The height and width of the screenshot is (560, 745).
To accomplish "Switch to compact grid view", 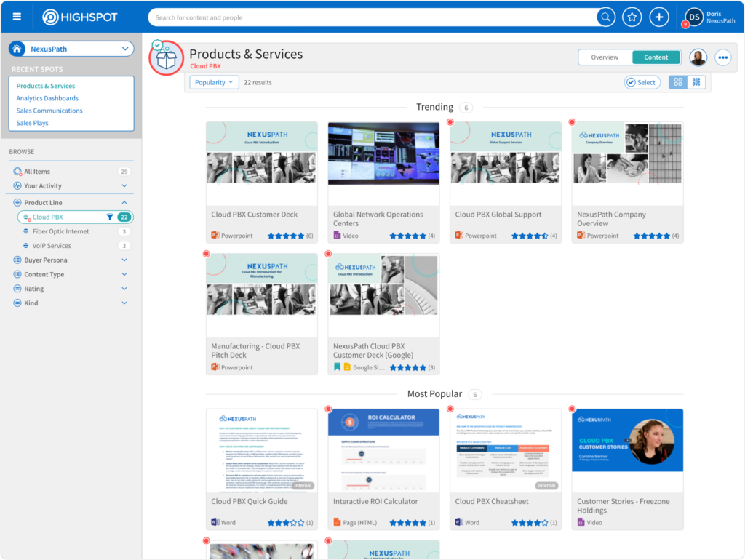I will [696, 82].
